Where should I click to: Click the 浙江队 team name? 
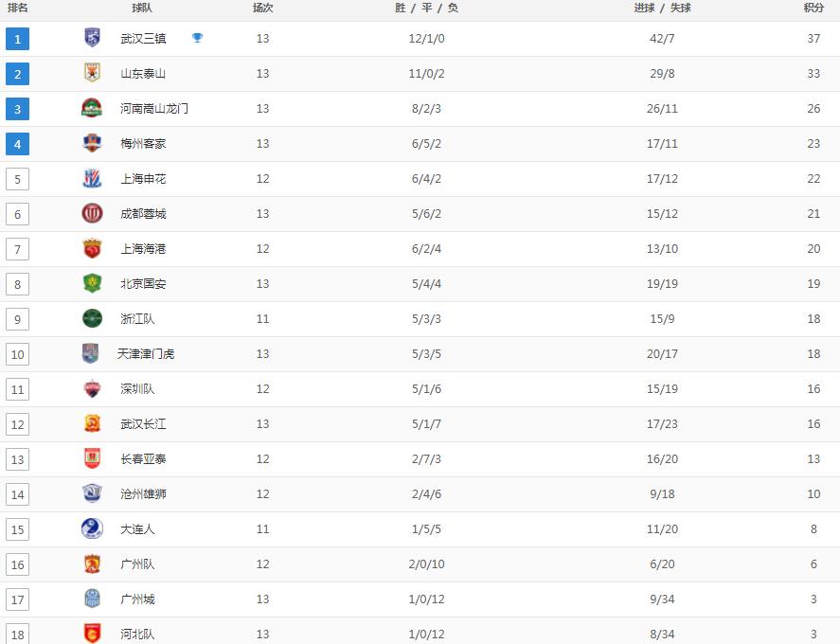tap(139, 319)
